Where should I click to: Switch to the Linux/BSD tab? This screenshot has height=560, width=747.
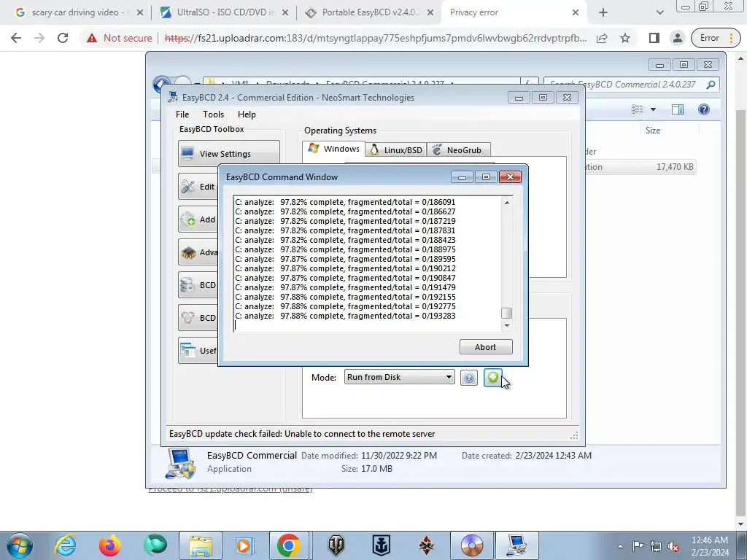[x=396, y=150]
